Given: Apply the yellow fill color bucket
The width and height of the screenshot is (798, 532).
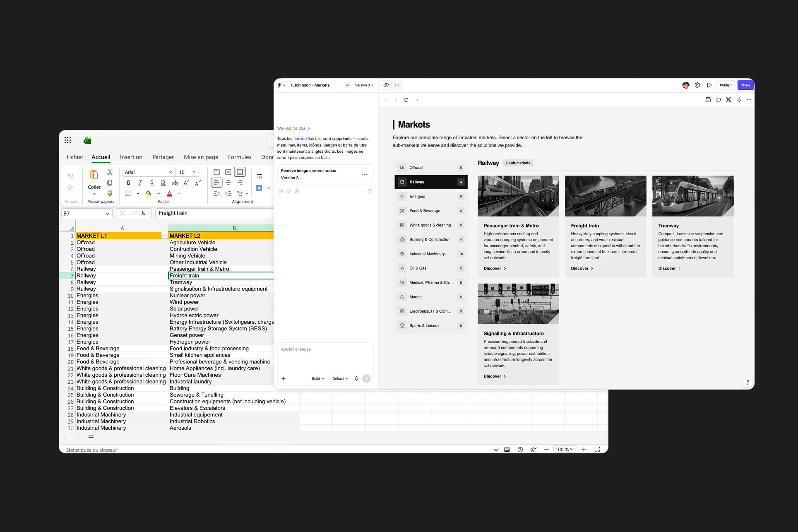Looking at the screenshot, I should [149, 193].
